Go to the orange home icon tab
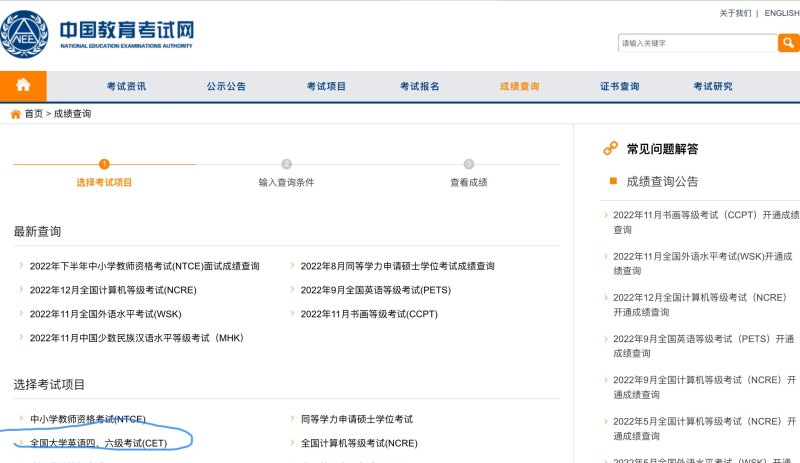 23,86
